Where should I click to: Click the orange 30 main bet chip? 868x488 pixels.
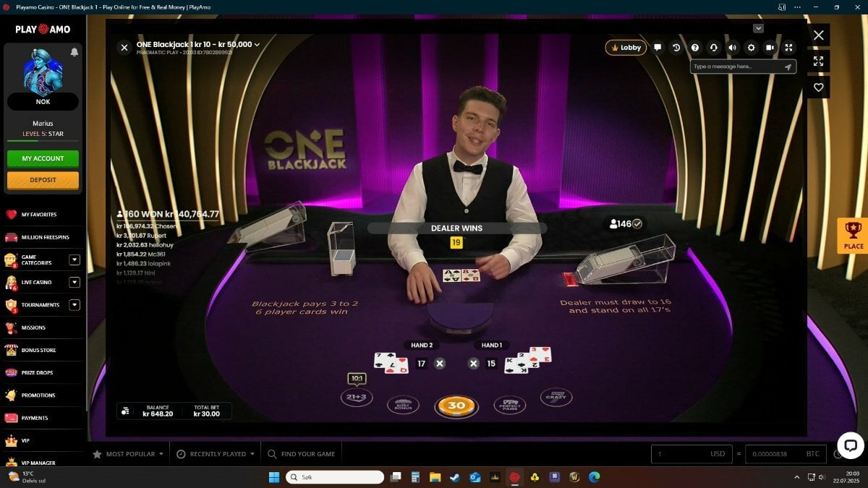click(456, 406)
